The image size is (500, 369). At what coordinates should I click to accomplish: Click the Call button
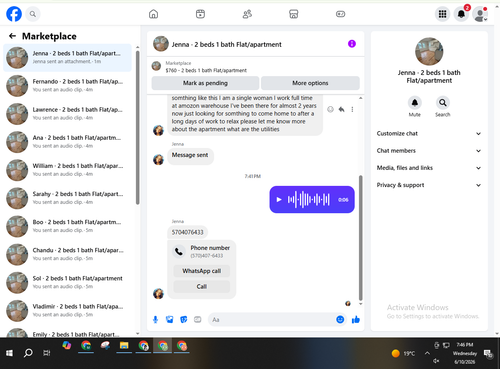(202, 287)
